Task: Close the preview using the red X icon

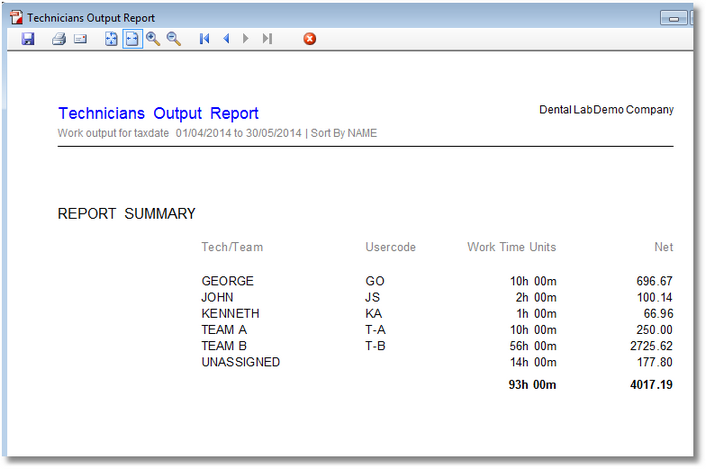Action: [x=309, y=39]
